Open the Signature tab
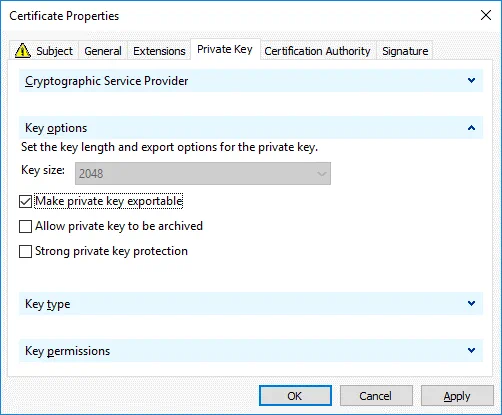This screenshot has height=415, width=502. tap(405, 51)
